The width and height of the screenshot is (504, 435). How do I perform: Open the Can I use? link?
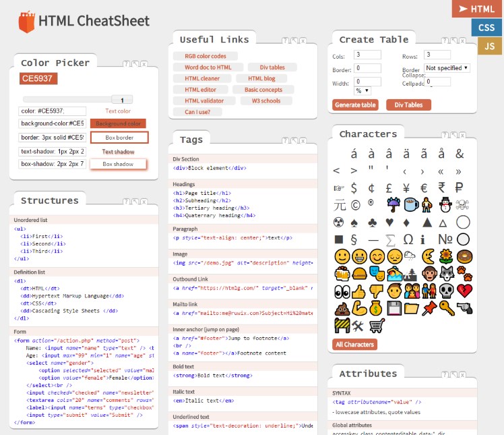(x=197, y=112)
